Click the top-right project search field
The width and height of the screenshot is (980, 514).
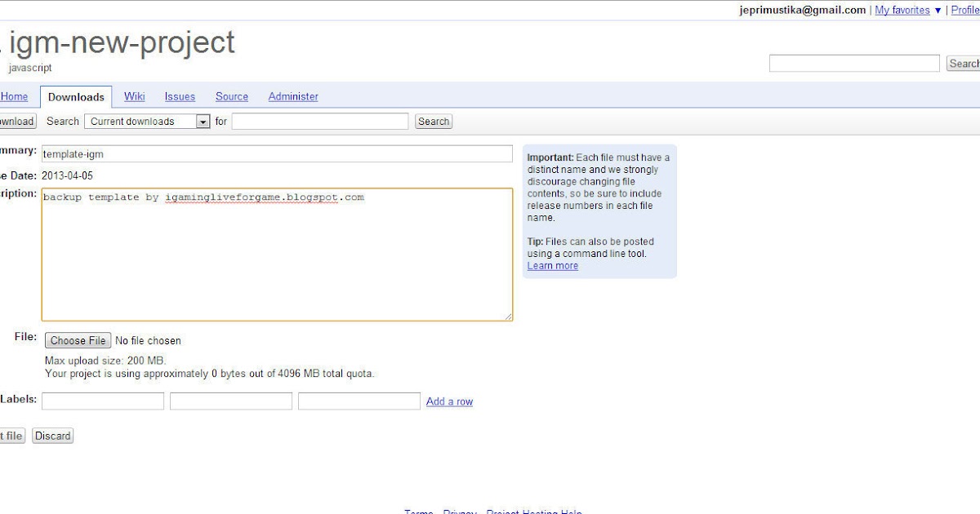pos(854,64)
